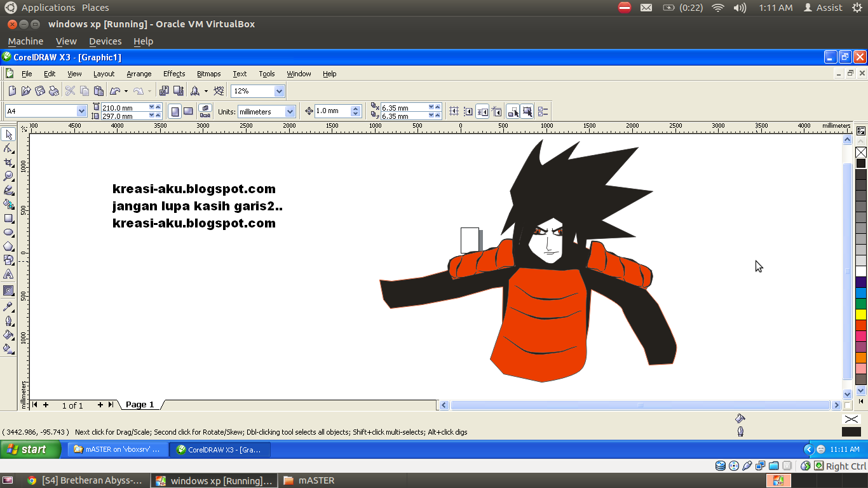Pick the red-orange palette swatch
Image resolution: width=868 pixels, height=488 pixels.
861,325
